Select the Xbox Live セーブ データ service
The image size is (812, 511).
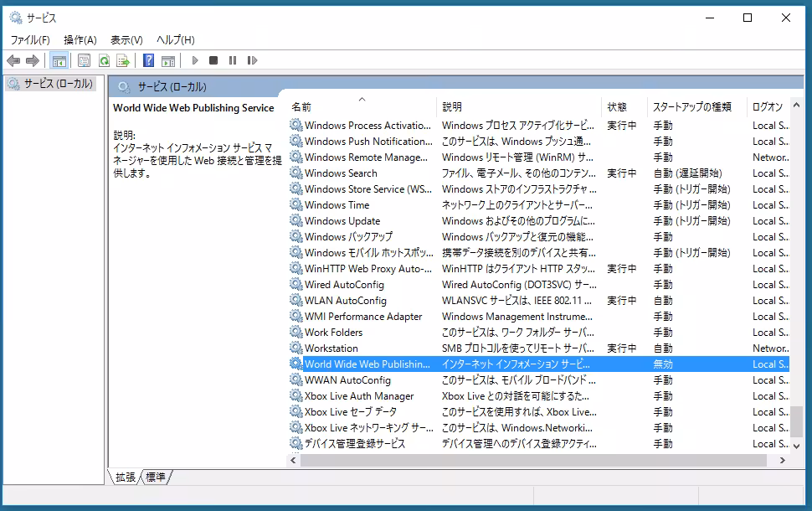click(x=538, y=411)
